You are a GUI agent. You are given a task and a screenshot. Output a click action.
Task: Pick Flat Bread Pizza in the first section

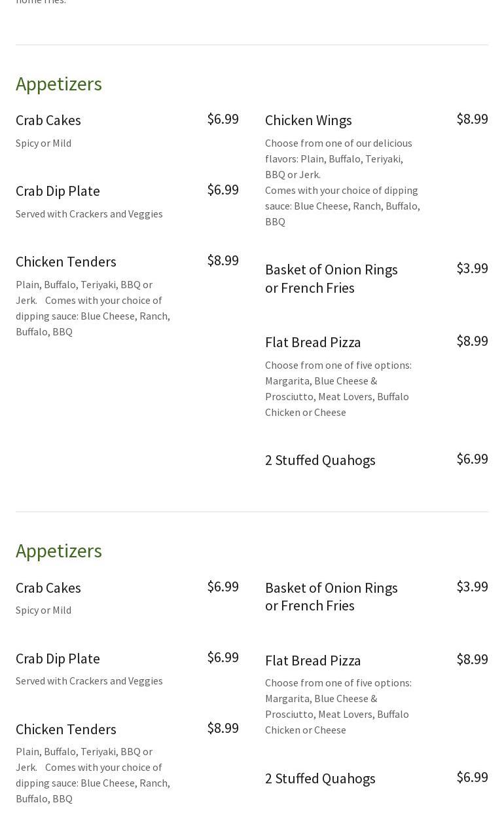click(313, 343)
